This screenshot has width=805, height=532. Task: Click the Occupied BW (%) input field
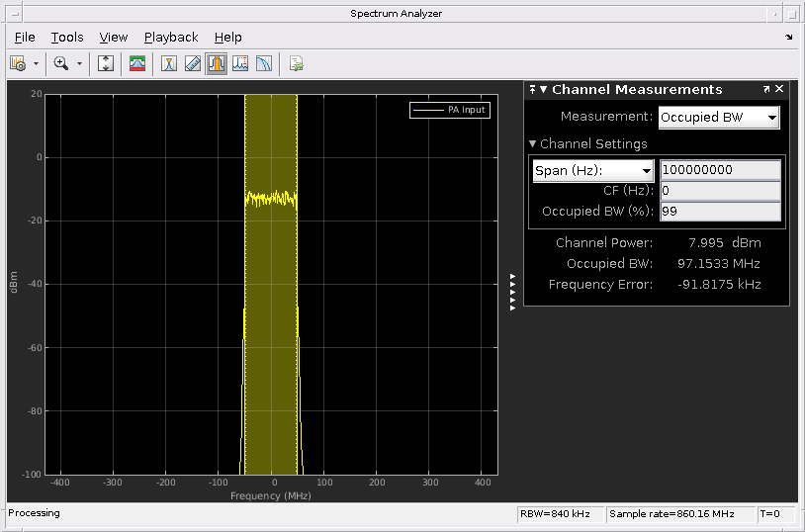(x=720, y=212)
